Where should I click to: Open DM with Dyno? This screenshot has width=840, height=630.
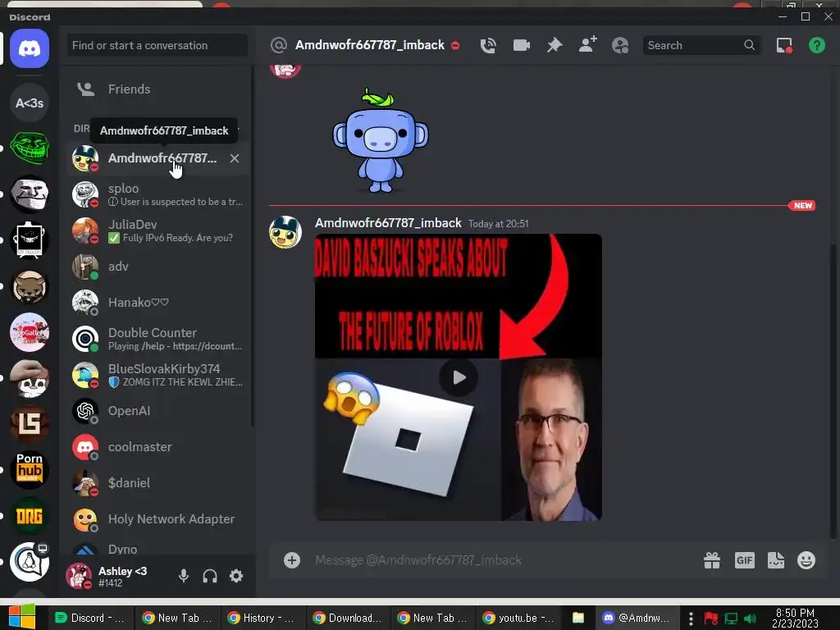(158, 548)
